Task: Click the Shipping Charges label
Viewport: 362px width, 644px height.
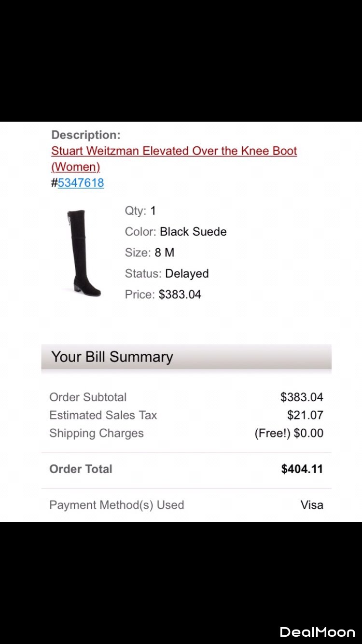Action: pos(97,433)
